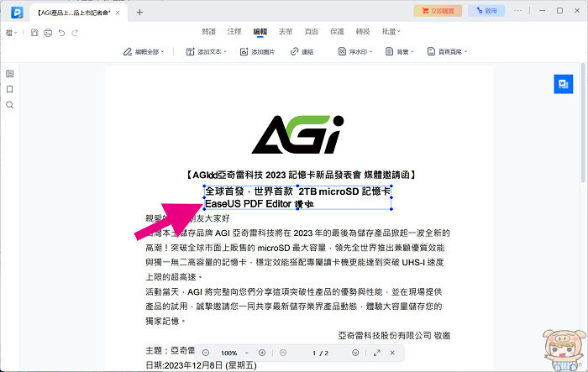Switch to the 保護 protect tab
The width and height of the screenshot is (588, 372).
(337, 32)
